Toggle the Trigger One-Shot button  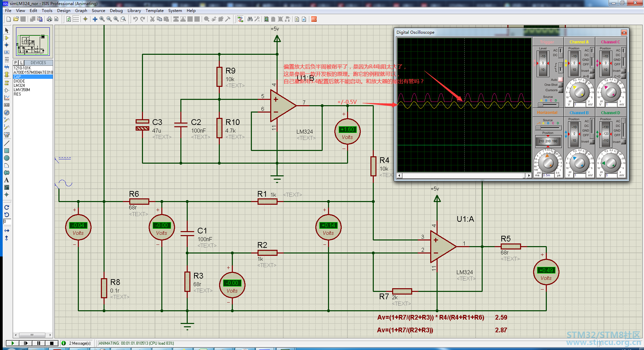click(x=560, y=85)
